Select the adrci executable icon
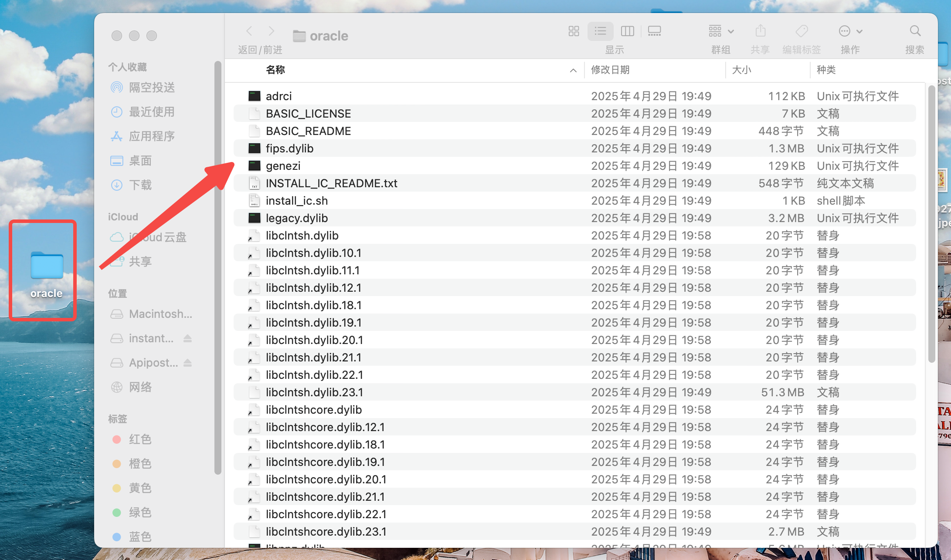The image size is (951, 560). (255, 96)
